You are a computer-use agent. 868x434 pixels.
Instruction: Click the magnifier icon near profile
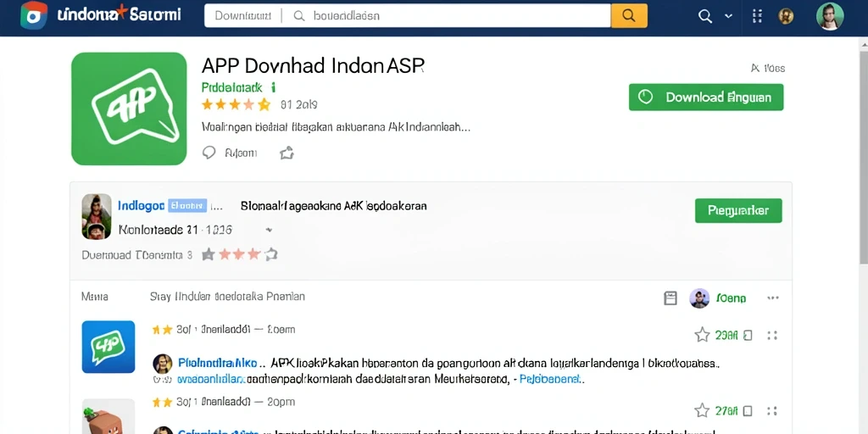coord(705,16)
